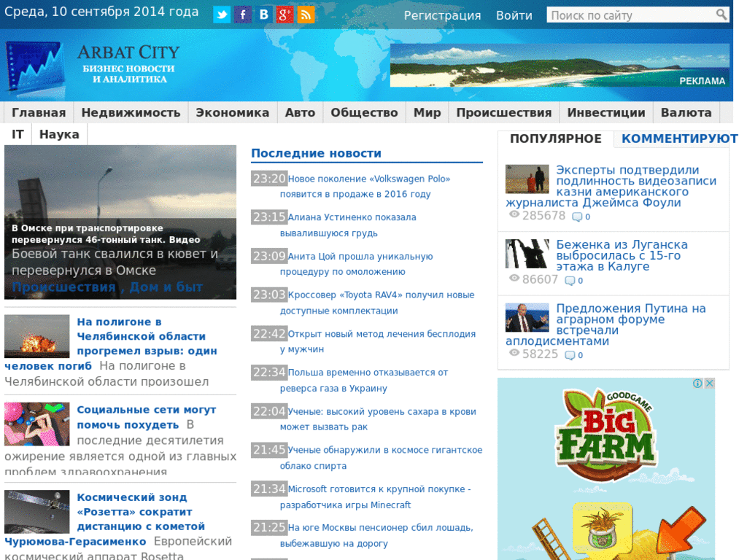
Task: Switch to the ПОПУЛЯРНОЕ tab
Action: click(555, 139)
